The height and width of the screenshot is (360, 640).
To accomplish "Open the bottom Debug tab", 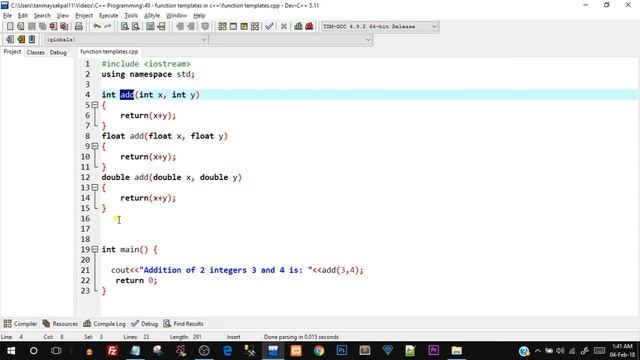I will [x=144, y=324].
